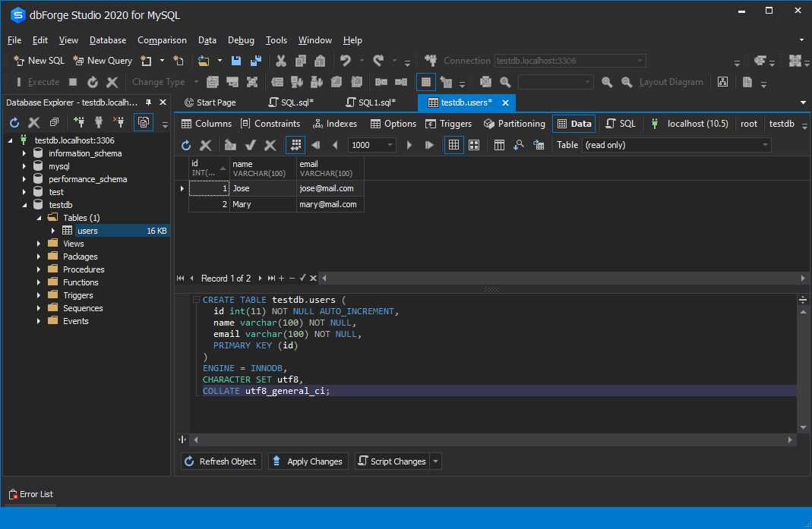Toggle paginal mode in data toolbar
Image resolution: width=812 pixels, height=529 pixels.
pyautogui.click(x=295, y=146)
